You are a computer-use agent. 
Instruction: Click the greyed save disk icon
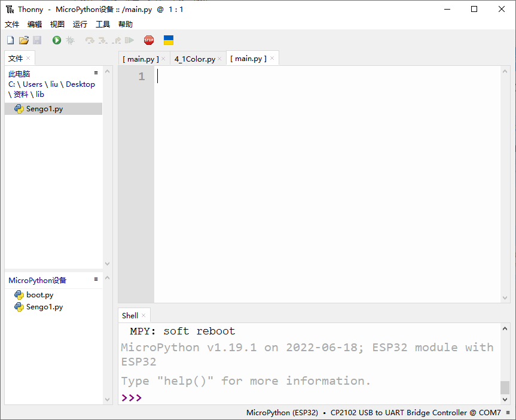37,40
